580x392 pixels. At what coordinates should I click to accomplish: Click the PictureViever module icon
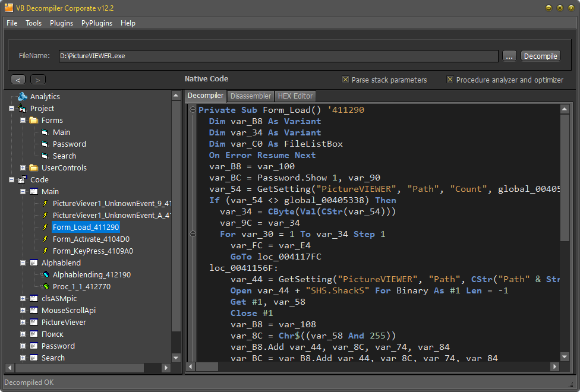[34, 322]
